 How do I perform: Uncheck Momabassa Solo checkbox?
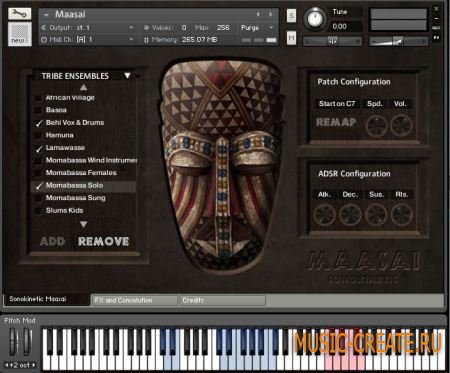[39, 186]
